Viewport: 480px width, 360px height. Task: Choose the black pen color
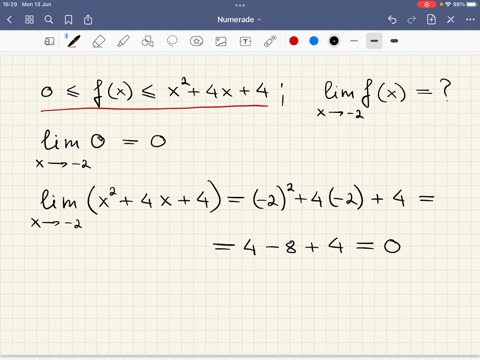334,41
